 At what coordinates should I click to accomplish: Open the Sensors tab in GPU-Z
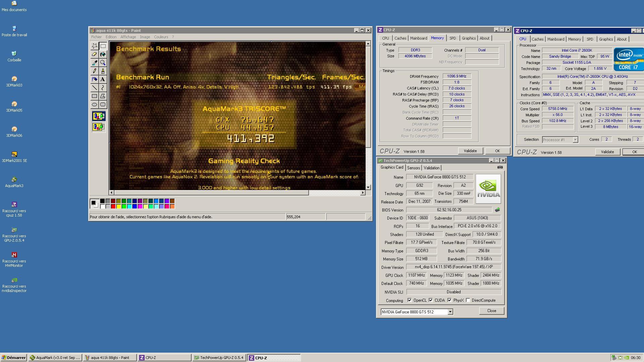[x=413, y=168]
